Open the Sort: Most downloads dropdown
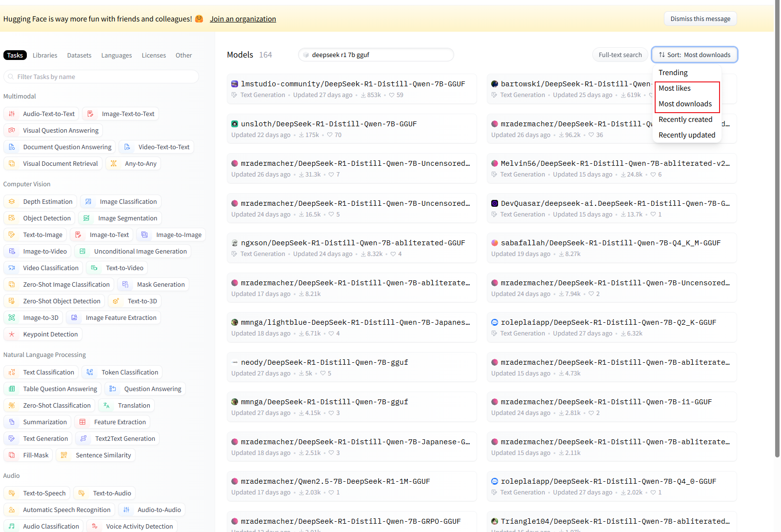 pyautogui.click(x=694, y=55)
